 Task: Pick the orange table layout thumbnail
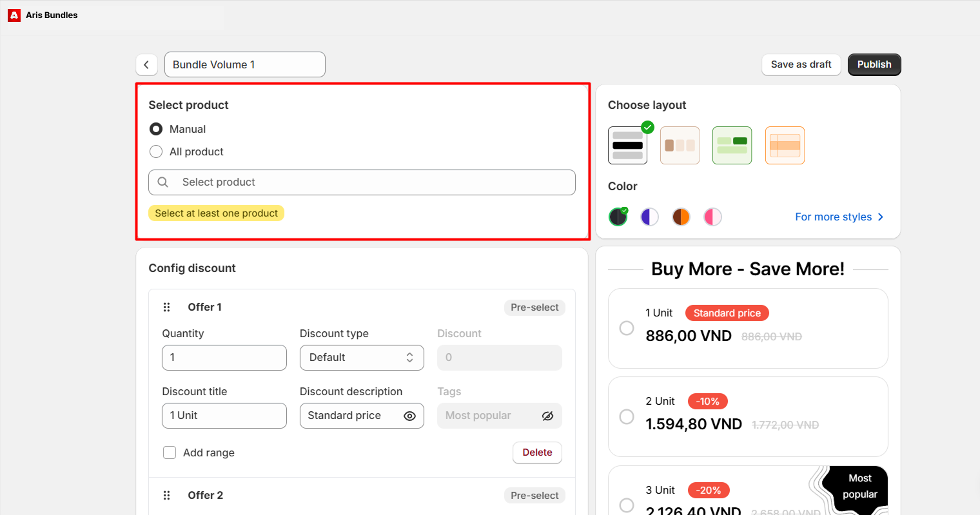(x=785, y=146)
